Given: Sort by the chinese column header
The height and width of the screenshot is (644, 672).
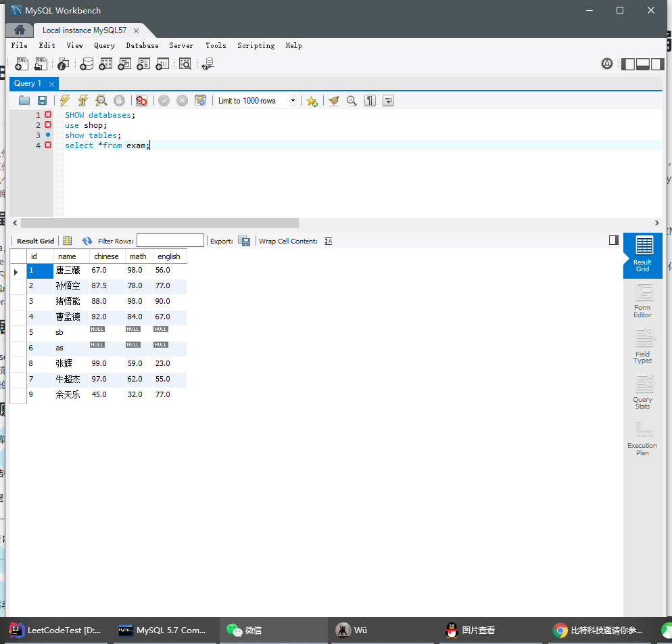Looking at the screenshot, I should pos(107,256).
